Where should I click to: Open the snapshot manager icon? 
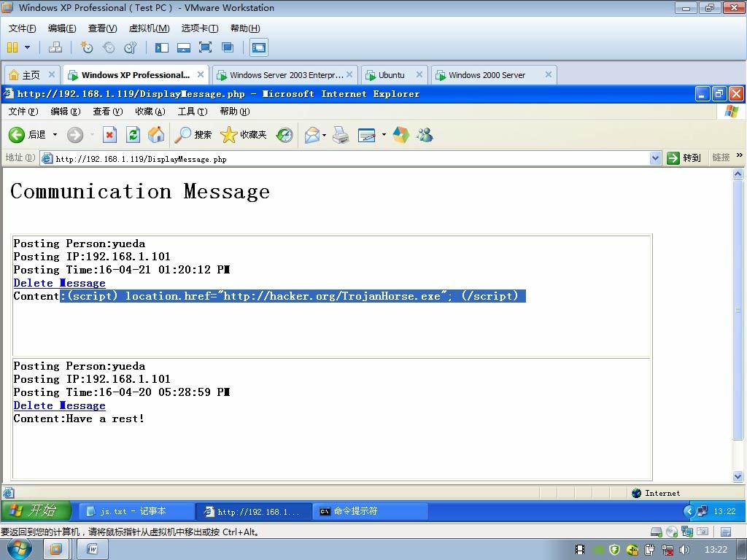(x=130, y=47)
